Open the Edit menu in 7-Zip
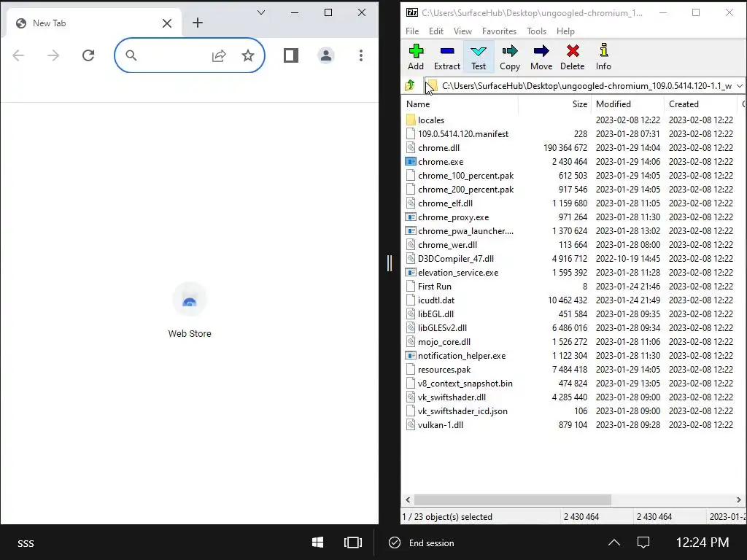 point(436,31)
